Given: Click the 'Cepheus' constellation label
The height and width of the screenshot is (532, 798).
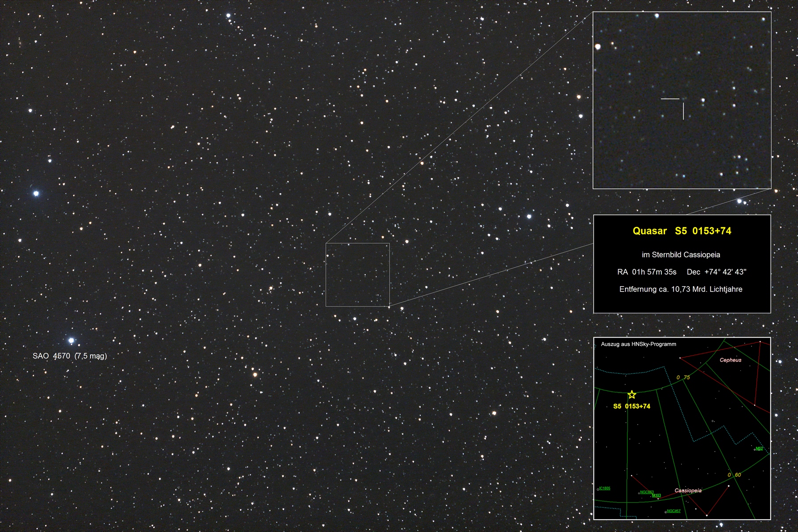Looking at the screenshot, I should (x=731, y=360).
